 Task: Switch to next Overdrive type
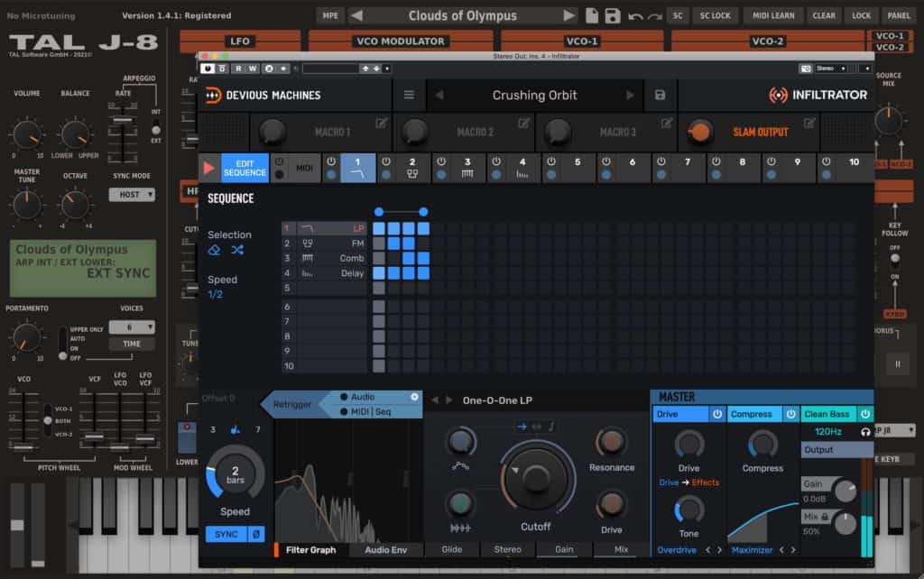pos(719,550)
